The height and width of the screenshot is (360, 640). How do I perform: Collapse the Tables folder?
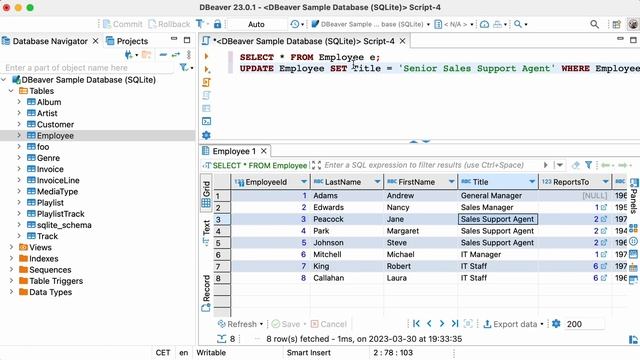(11, 91)
